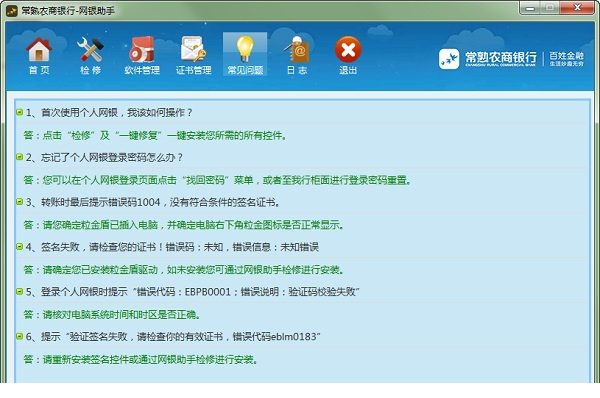This screenshot has width=600, height=398.
Task: Collapse question 2 about 忘记登录密码
Action: click(x=20, y=157)
